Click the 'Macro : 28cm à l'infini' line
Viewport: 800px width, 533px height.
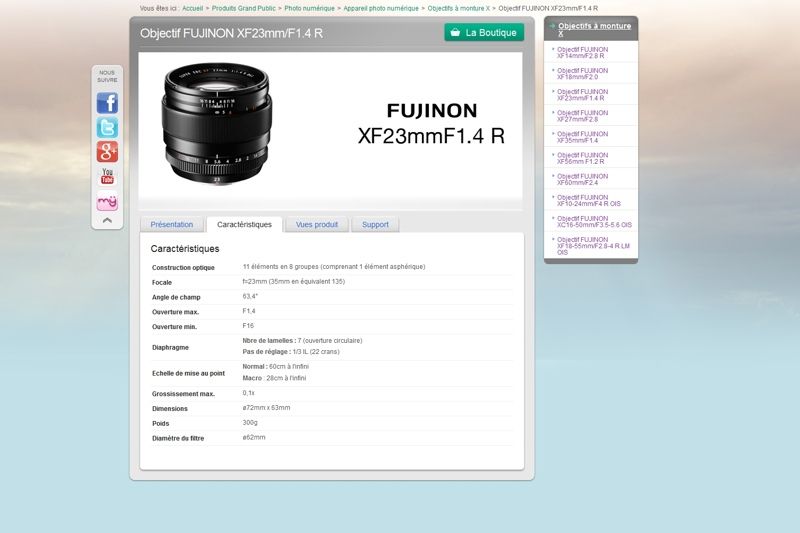coord(274,378)
